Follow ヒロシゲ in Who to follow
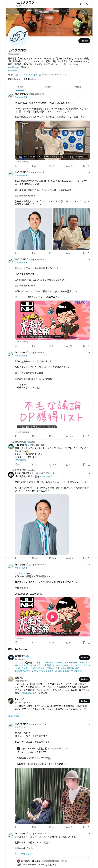Image resolution: width=98 pixels, height=868 pixels. (84, 701)
